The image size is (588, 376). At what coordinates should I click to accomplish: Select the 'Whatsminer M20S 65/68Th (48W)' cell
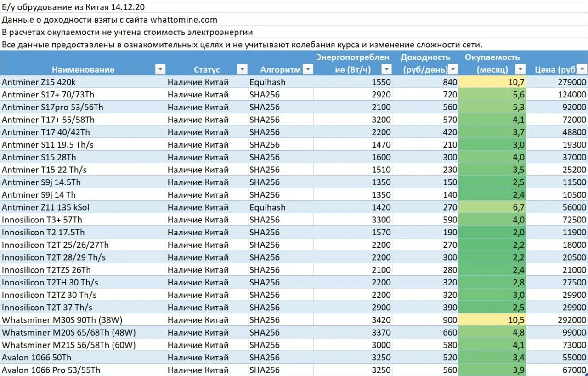coord(83,332)
